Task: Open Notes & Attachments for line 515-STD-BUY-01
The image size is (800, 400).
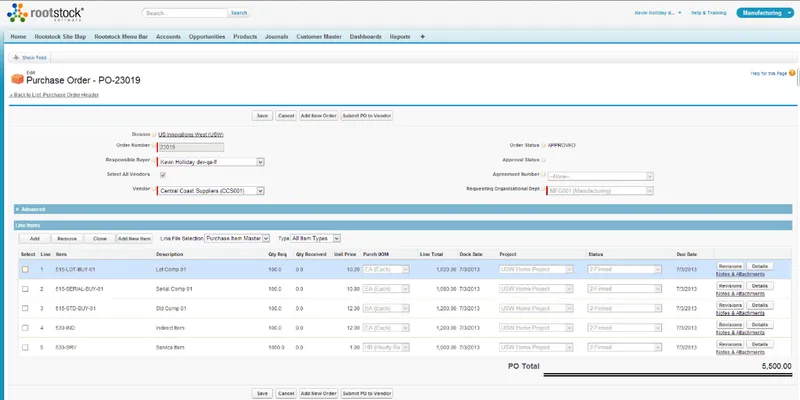Action: (x=740, y=313)
